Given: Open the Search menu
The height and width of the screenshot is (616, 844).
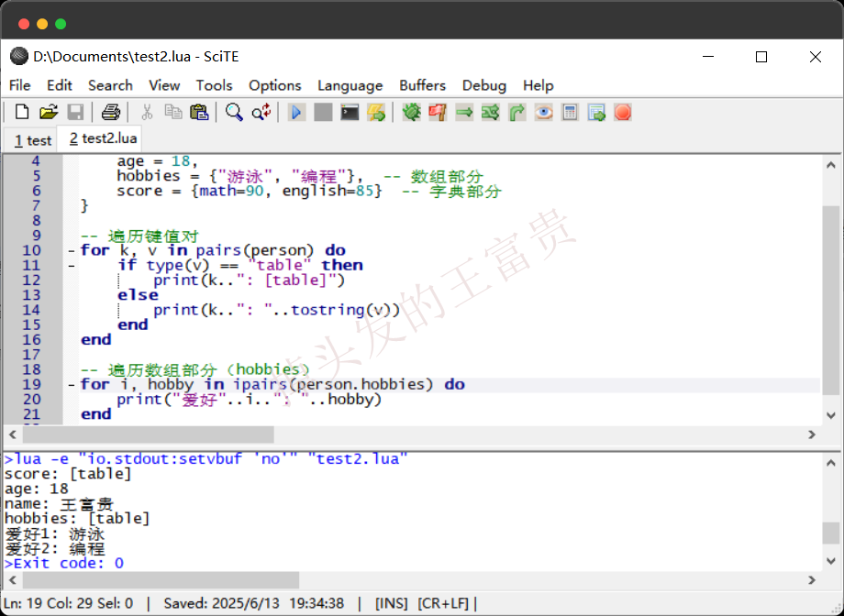Looking at the screenshot, I should pyautogui.click(x=110, y=85).
